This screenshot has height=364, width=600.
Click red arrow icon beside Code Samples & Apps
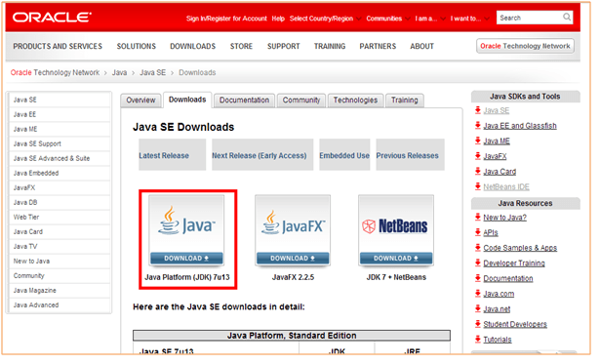click(477, 248)
